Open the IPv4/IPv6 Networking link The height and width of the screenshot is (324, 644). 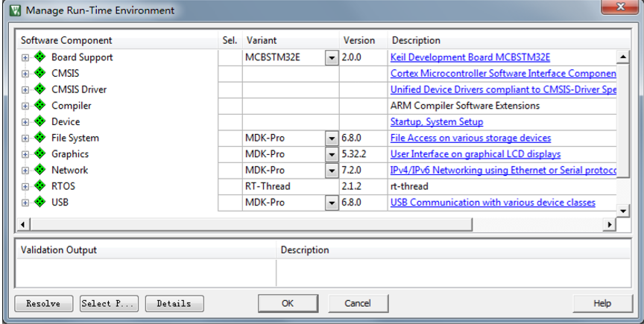tap(503, 170)
